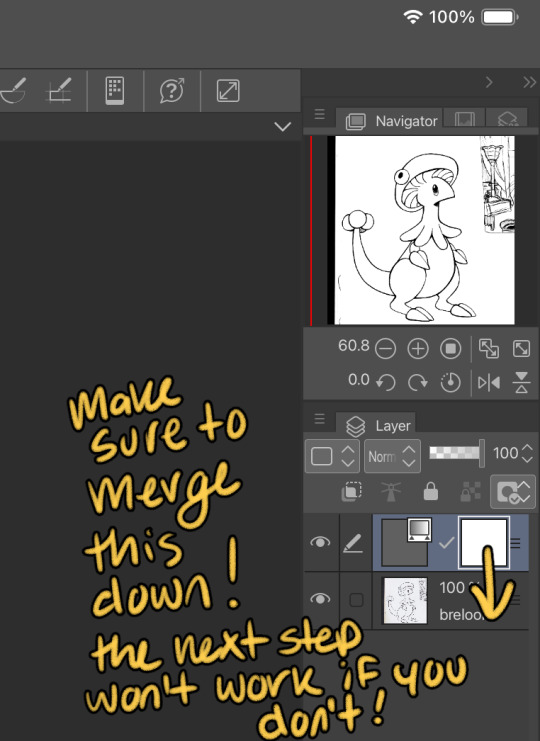Click the fit to screen icon
Screen dimensions: 540x741
pyautogui.click(x=522, y=349)
